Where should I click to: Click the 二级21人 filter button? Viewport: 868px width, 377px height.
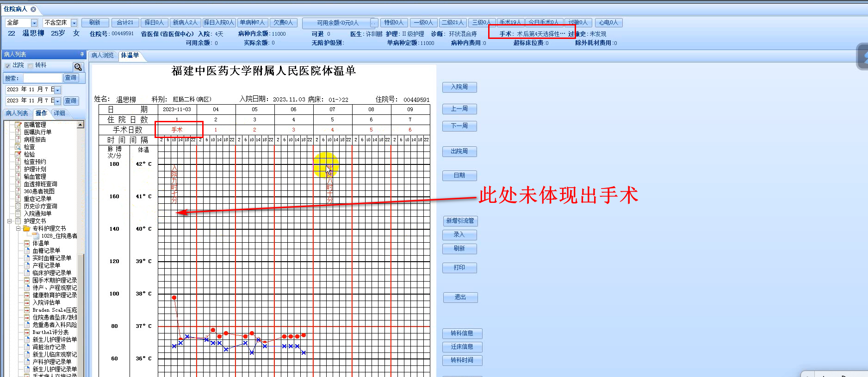[453, 23]
